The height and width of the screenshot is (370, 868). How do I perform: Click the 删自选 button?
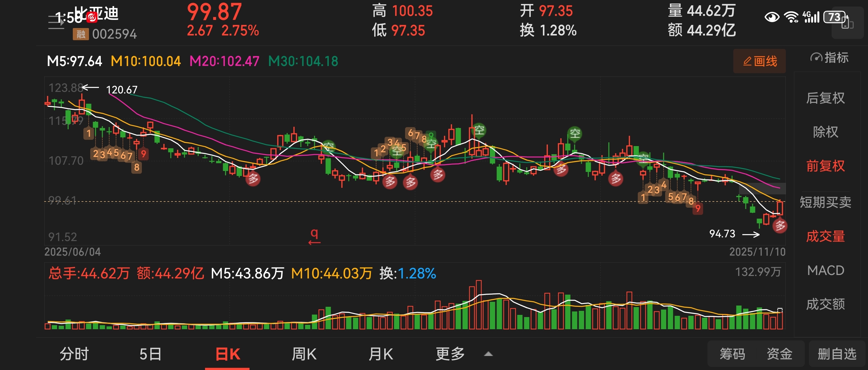[x=837, y=354]
